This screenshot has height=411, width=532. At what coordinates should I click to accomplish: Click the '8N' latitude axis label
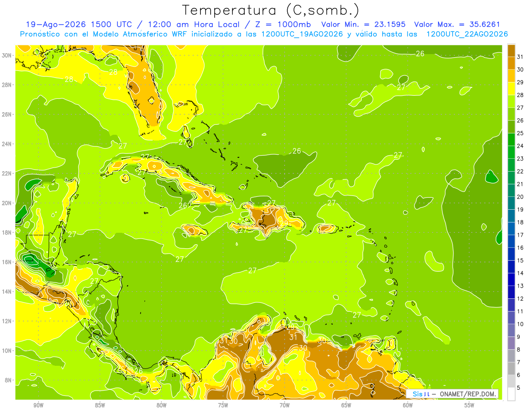coord(9,380)
